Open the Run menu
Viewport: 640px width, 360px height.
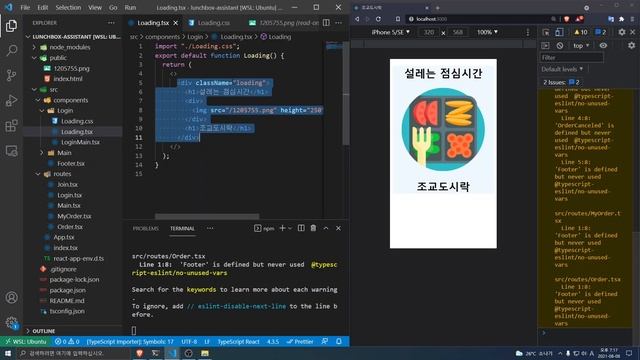[130, 7]
